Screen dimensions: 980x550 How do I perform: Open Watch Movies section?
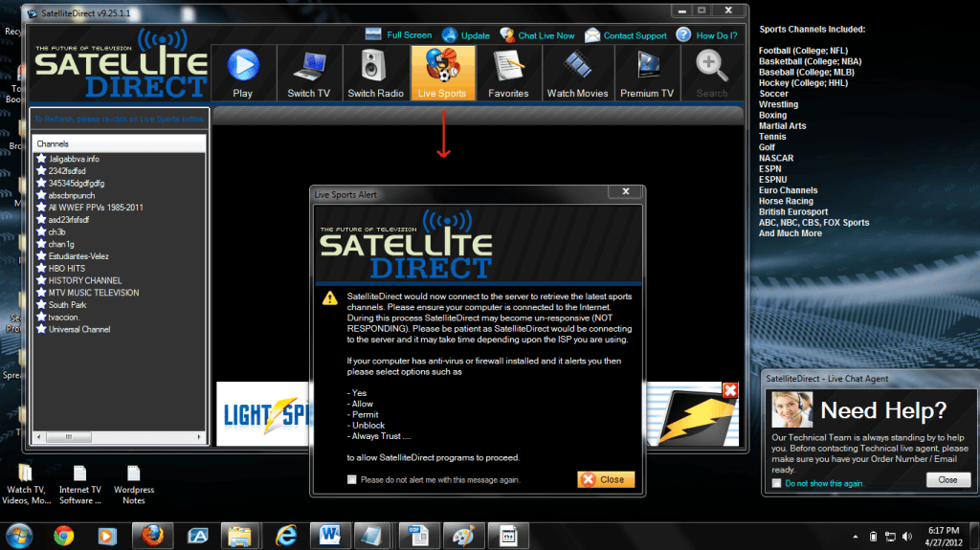[x=577, y=73]
